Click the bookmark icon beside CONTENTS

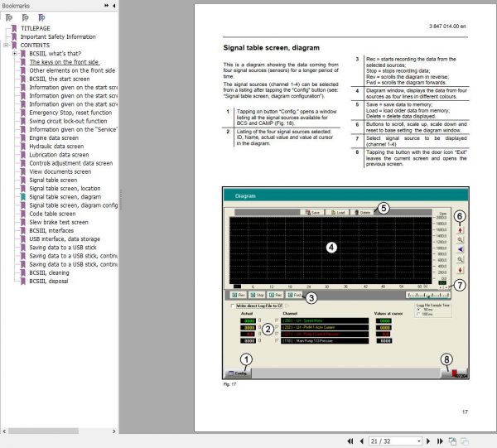14,45
